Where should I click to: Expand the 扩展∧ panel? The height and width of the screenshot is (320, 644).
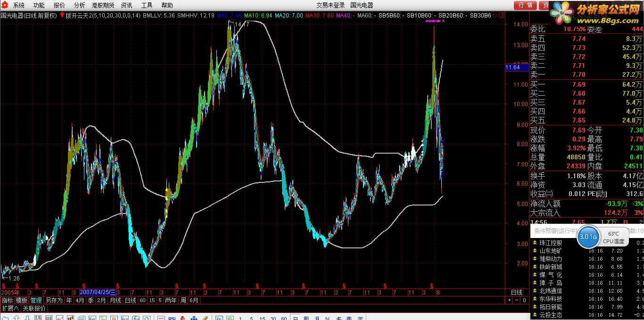click(10, 309)
